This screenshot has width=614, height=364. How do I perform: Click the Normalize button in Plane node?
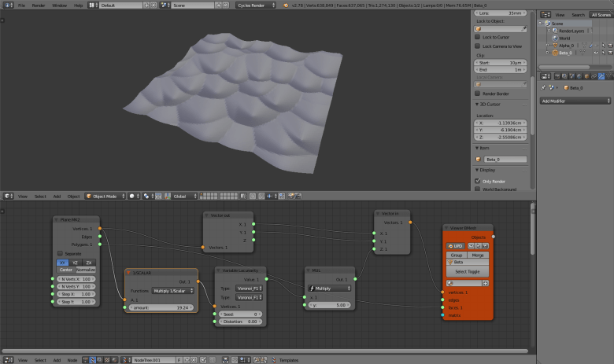click(86, 270)
